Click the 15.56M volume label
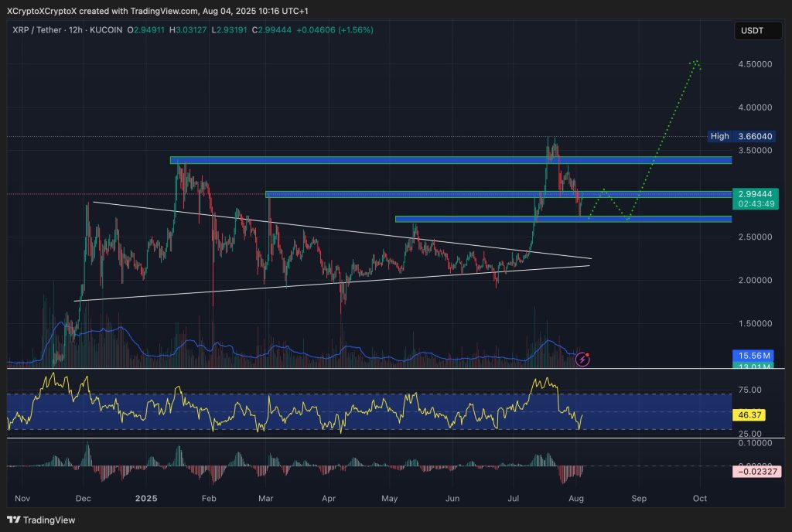The image size is (792, 532). [x=755, y=354]
